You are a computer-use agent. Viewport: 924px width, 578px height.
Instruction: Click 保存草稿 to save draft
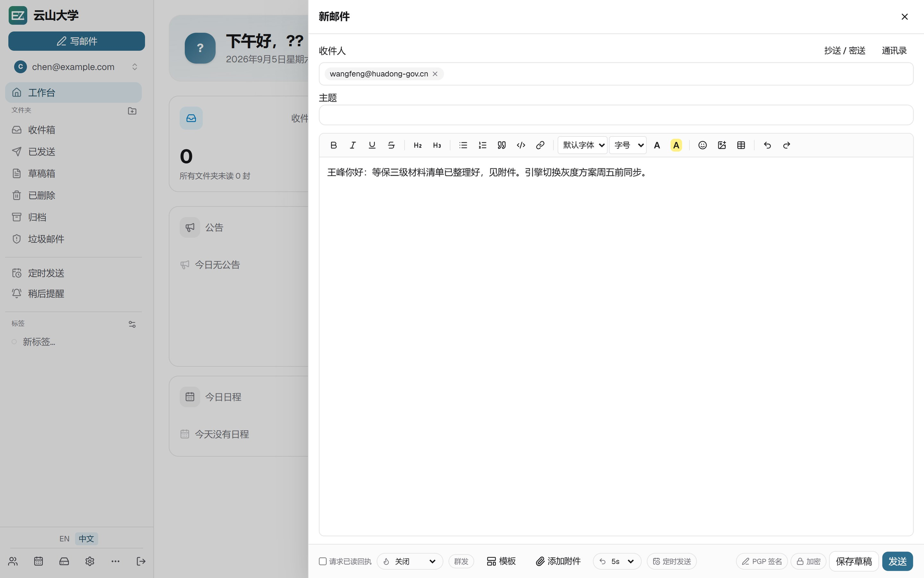tap(854, 562)
